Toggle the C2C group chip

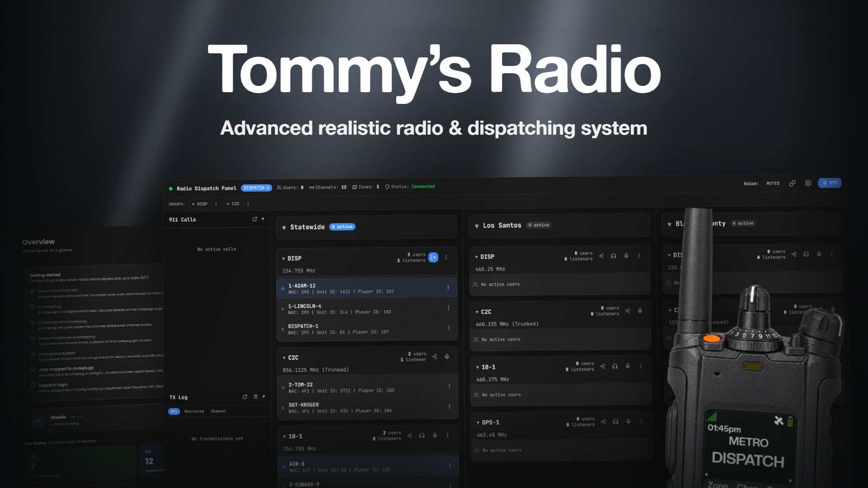(x=233, y=204)
